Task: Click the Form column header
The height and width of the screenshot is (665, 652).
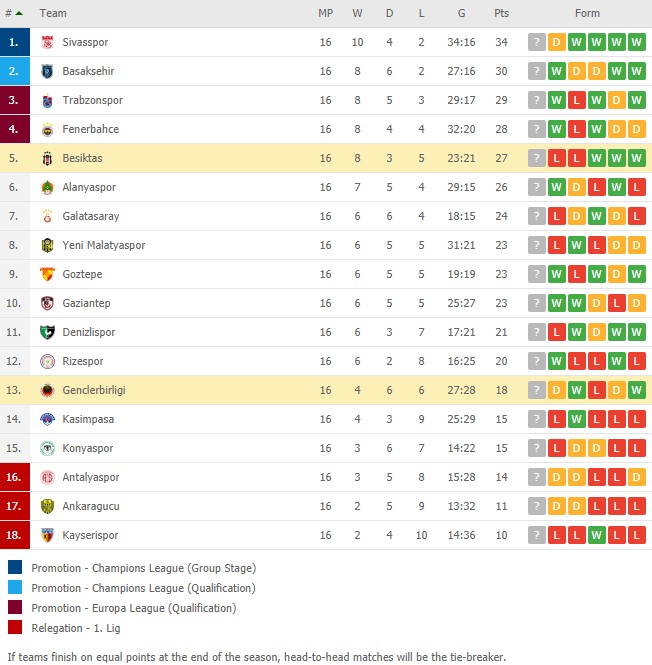Action: [587, 13]
